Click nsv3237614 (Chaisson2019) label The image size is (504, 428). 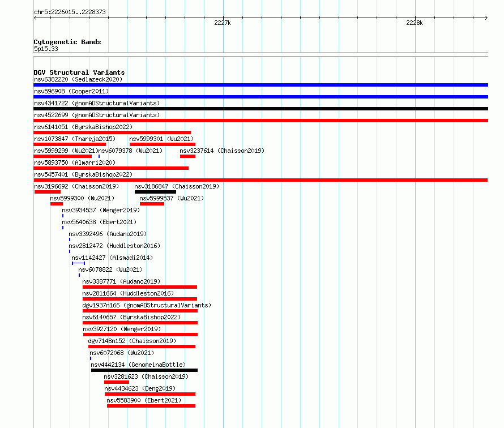click(222, 151)
